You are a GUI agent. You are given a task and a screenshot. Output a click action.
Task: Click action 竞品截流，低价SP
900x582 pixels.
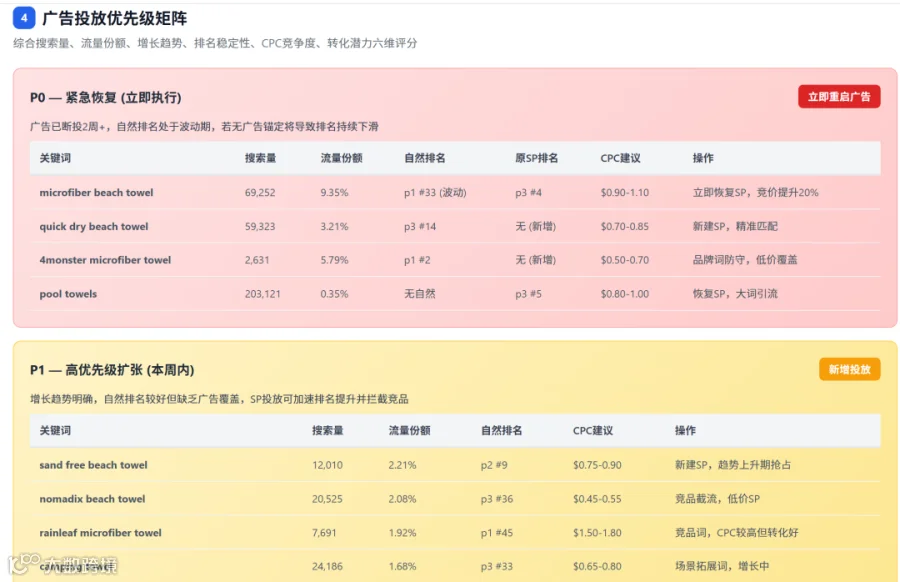coord(717,499)
